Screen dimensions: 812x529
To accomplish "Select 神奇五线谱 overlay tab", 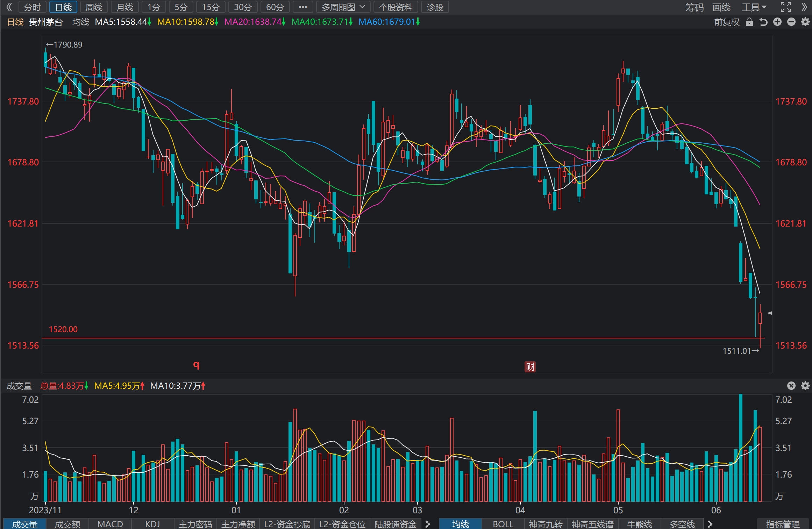I will tap(593, 524).
